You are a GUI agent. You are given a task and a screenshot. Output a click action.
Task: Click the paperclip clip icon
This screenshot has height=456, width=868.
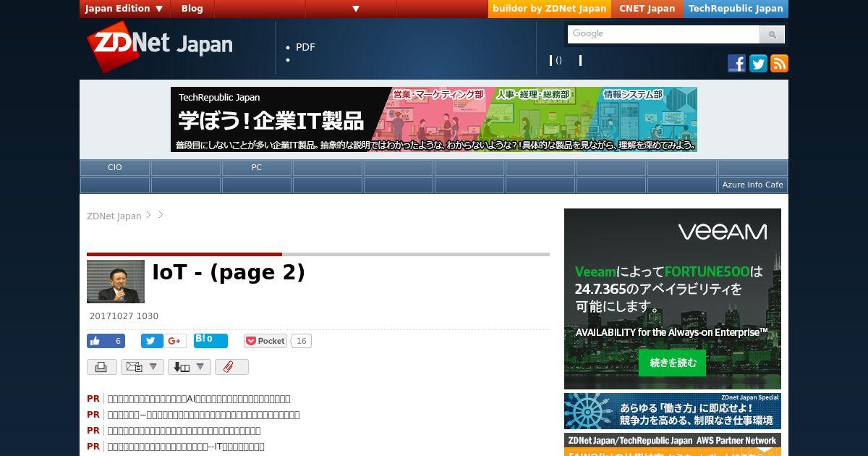click(231, 367)
